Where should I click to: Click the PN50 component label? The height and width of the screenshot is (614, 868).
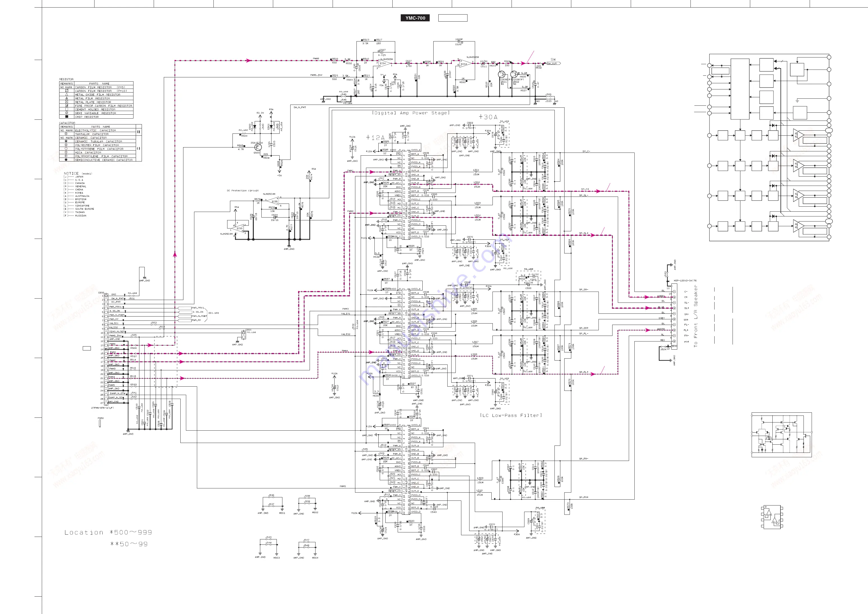(x=101, y=418)
